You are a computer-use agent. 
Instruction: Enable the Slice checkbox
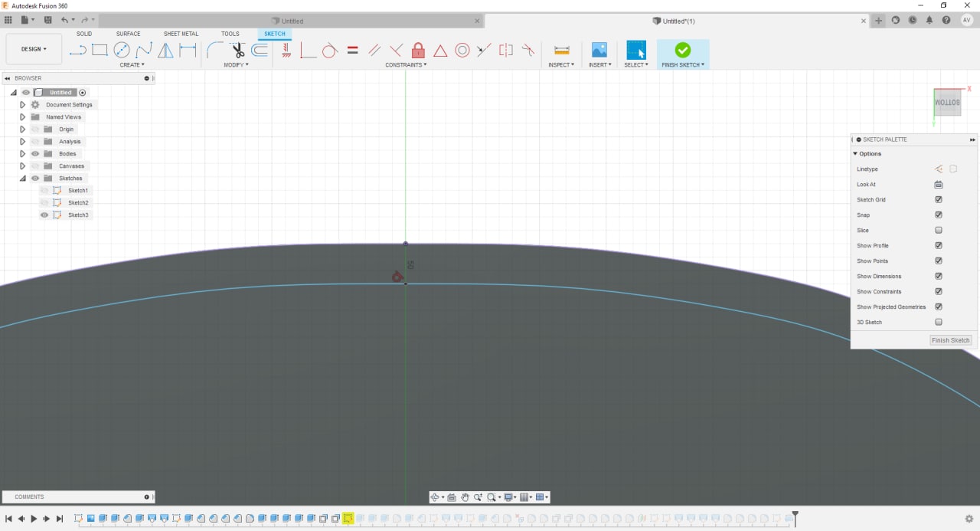pos(939,230)
